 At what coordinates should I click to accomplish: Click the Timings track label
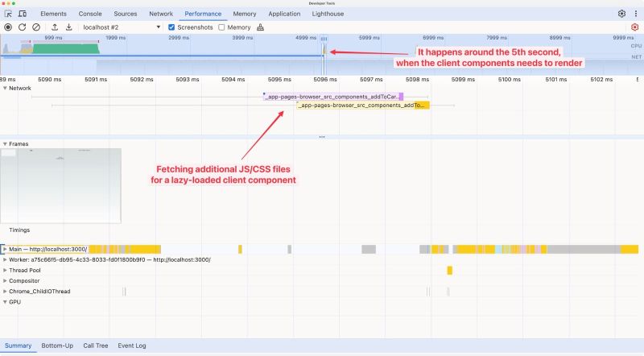[19, 230]
